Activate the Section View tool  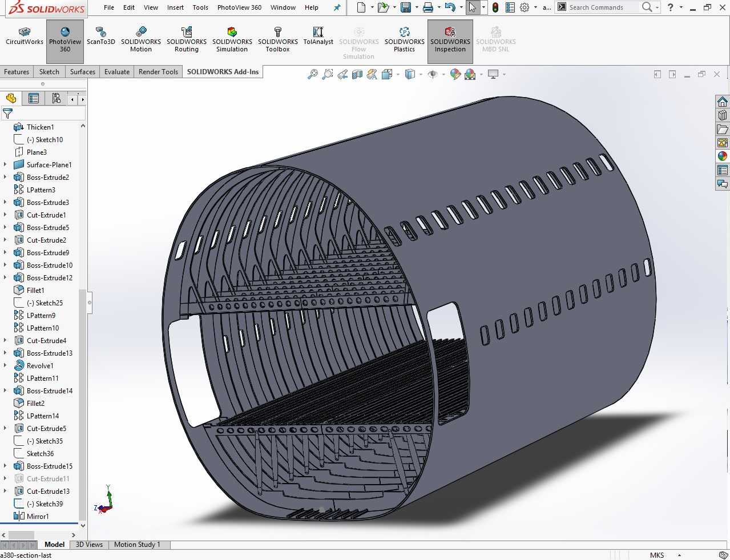357,74
